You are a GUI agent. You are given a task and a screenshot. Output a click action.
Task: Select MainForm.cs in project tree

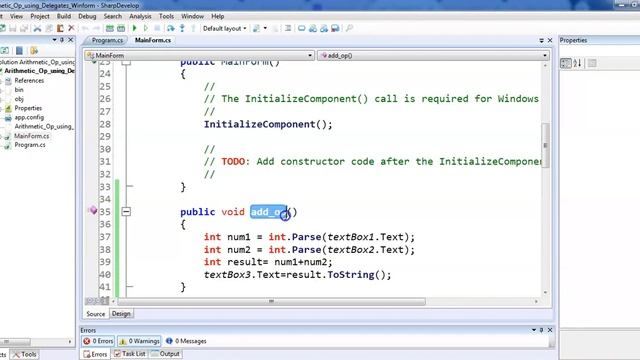[31, 136]
